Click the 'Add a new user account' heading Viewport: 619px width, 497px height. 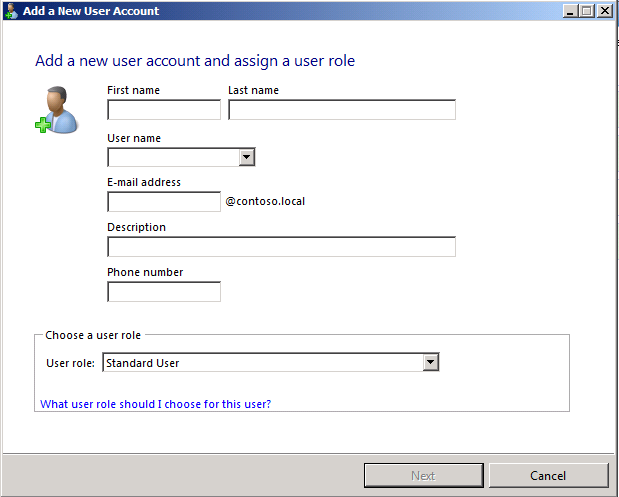[x=195, y=61]
